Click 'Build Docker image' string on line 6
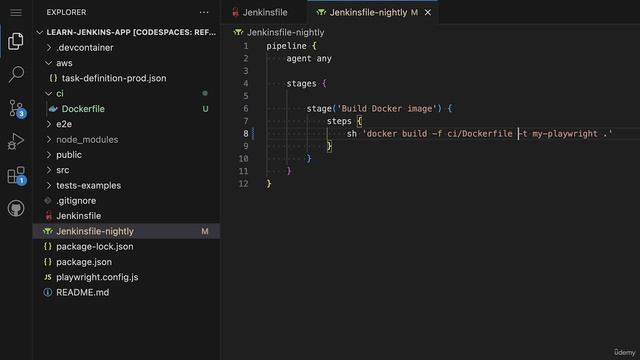640x360 pixels. [x=387, y=109]
